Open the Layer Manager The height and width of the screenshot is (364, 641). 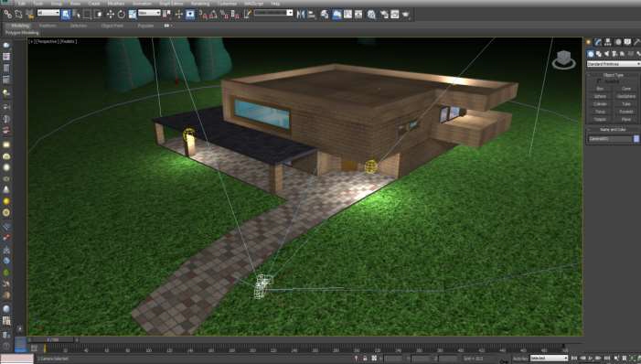[x=325, y=15]
